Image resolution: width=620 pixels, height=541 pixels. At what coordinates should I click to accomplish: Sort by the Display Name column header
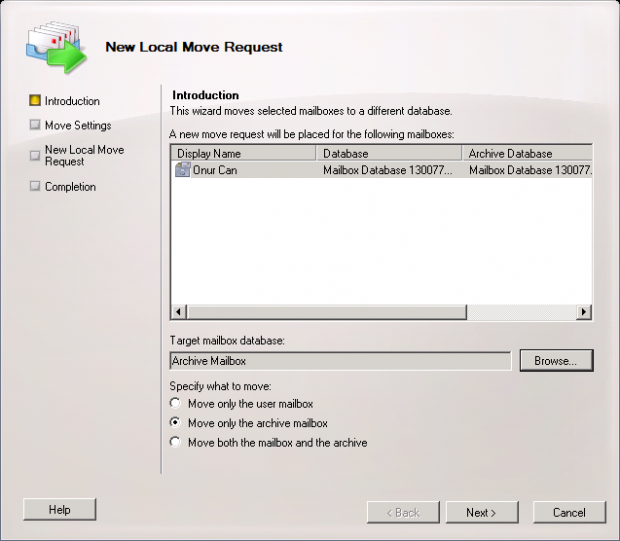tap(244, 153)
